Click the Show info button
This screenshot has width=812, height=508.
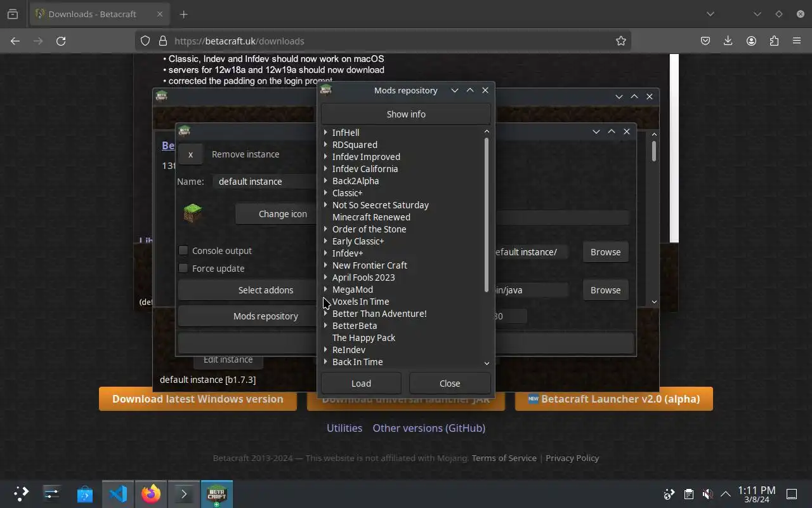[x=406, y=114]
